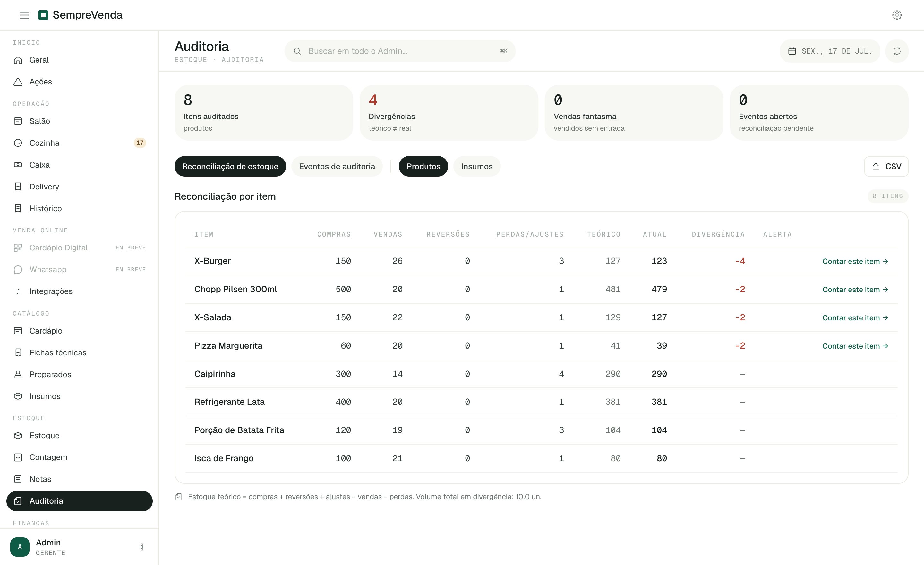Click the Porção de Batata Frita row name
The image size is (924, 565).
(239, 430)
